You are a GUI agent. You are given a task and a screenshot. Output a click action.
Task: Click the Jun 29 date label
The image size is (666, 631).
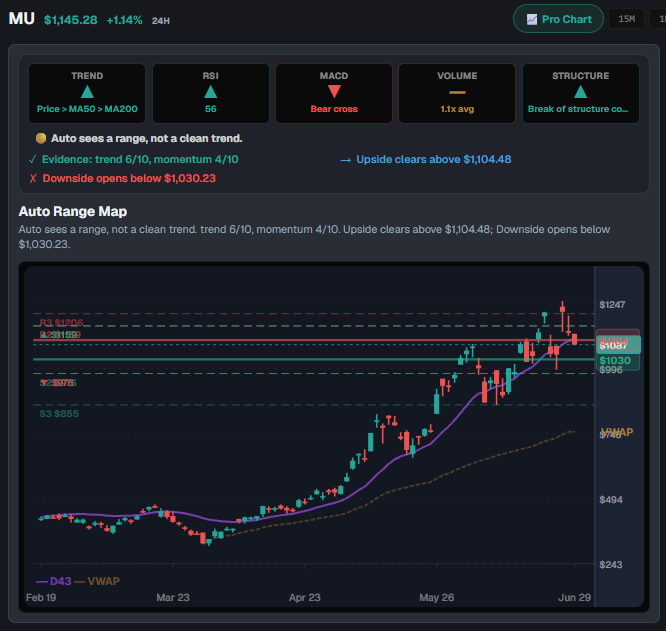coord(574,597)
